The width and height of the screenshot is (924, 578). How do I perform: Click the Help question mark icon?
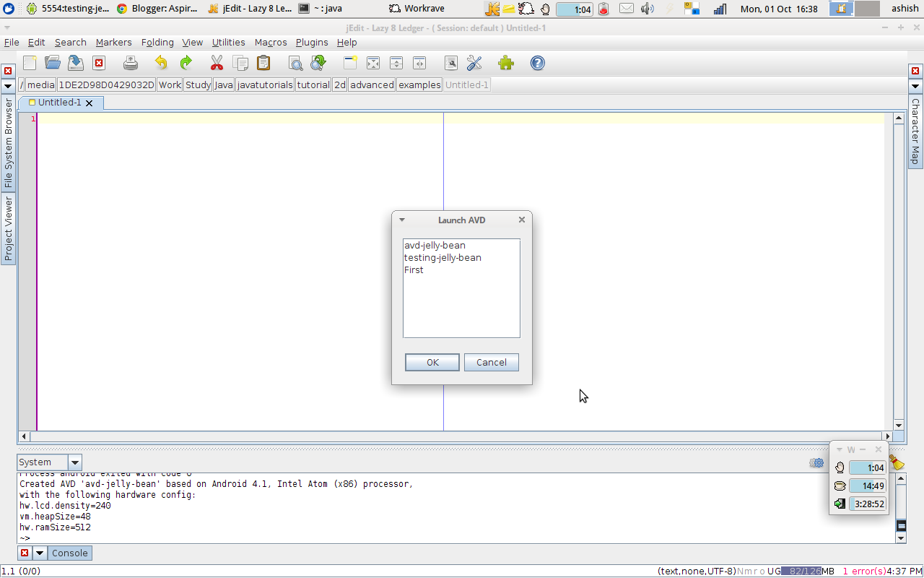point(538,63)
